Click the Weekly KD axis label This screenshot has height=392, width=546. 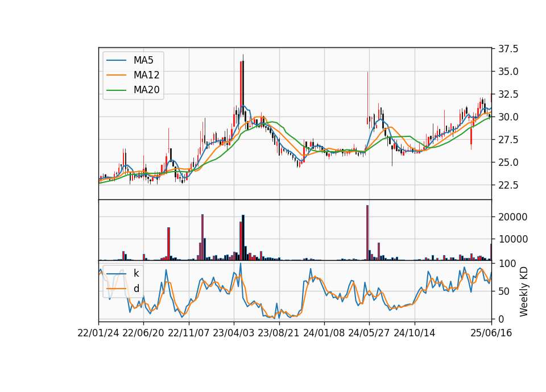click(524, 292)
